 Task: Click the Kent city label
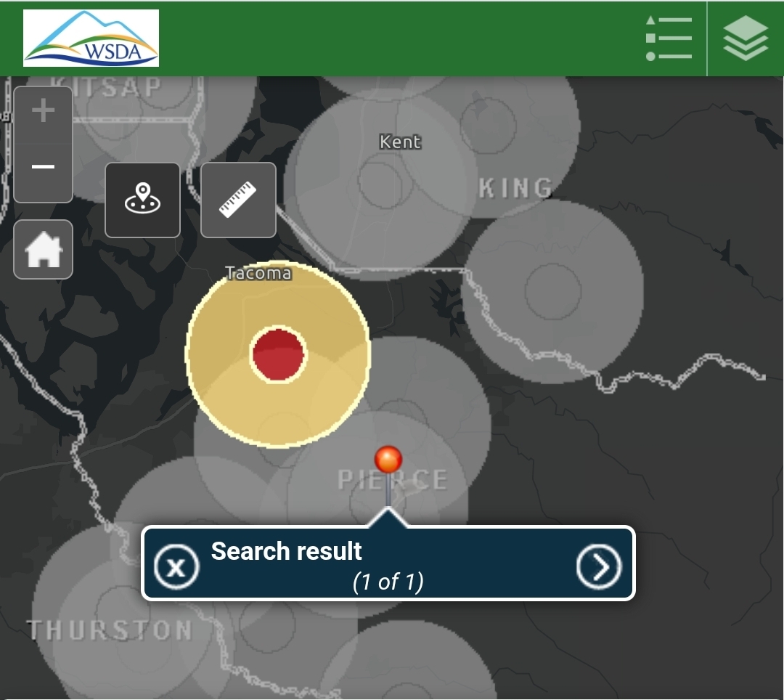point(400,142)
